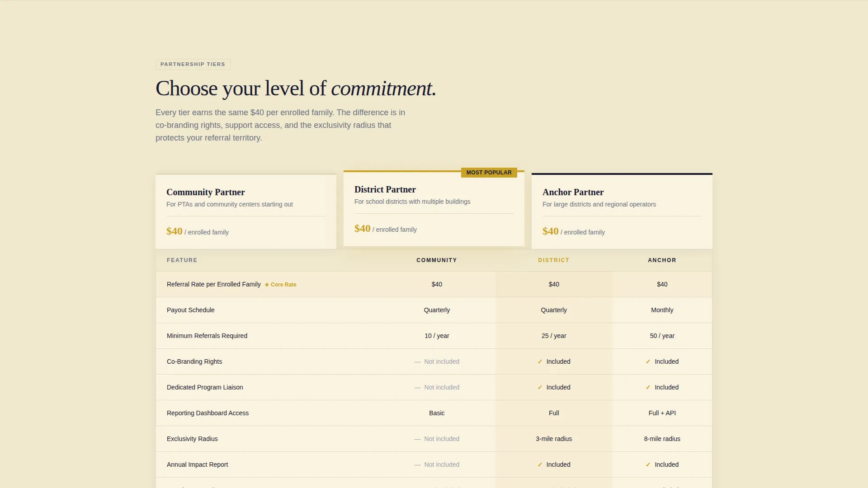The width and height of the screenshot is (868, 488).
Task: Click the 'Co-Branding Rights' row label
Action: tap(194, 361)
